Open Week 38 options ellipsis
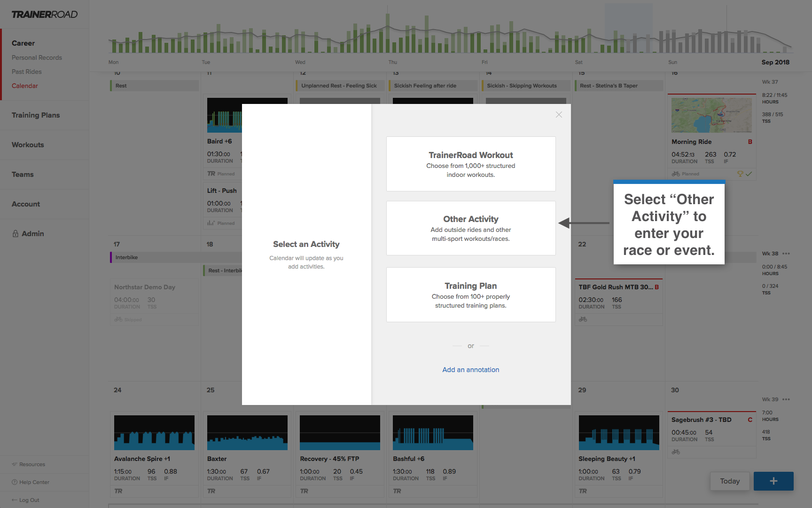This screenshot has height=508, width=812. (786, 254)
